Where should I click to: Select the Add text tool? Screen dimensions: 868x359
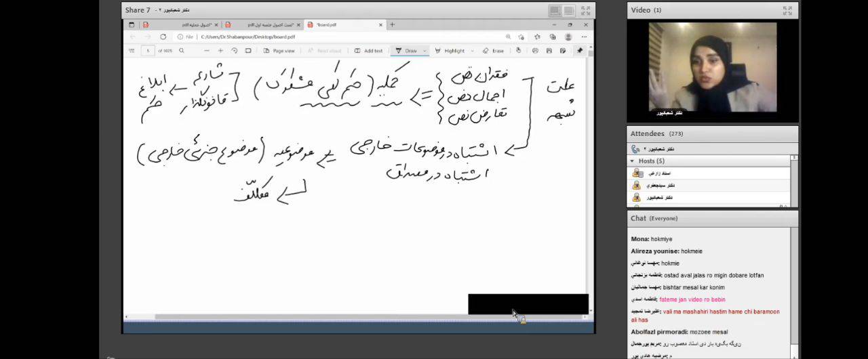(368, 51)
